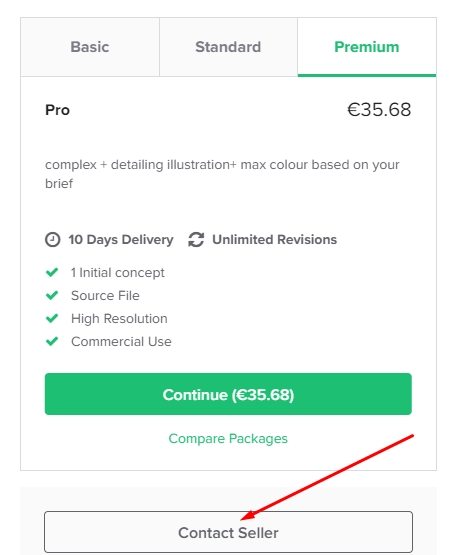Image resolution: width=460 pixels, height=555 pixels.
Task: Switch to the Basic package tab
Action: [x=90, y=47]
